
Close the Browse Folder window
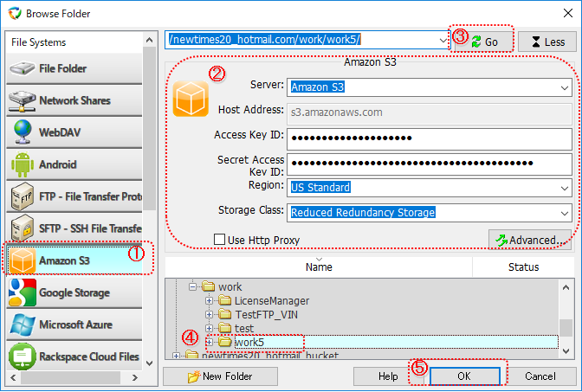[x=567, y=13]
